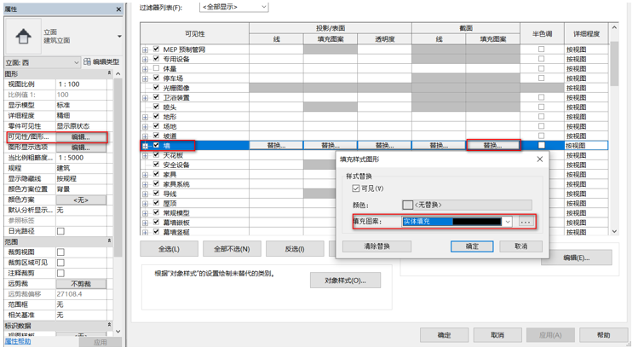Click the color swatch beside 颜色 (无替换)
644x359 pixels.
408,205
